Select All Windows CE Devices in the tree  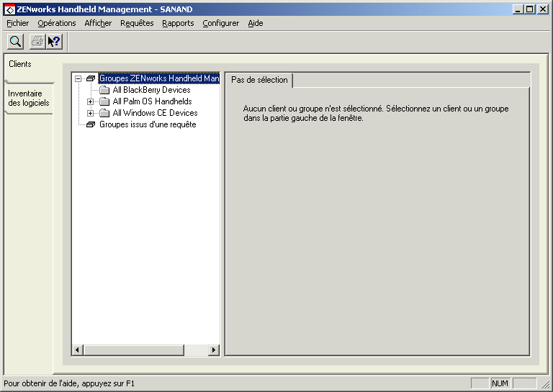point(155,113)
